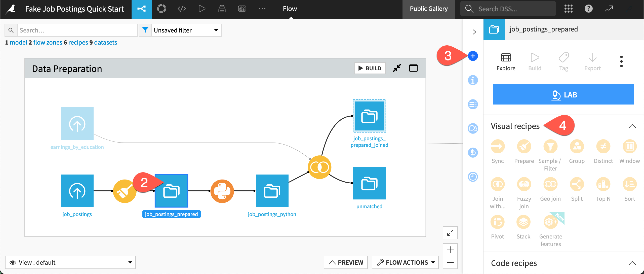The width and height of the screenshot is (644, 274).
Task: Choose the Sample / Filter recipe
Action: (550, 155)
